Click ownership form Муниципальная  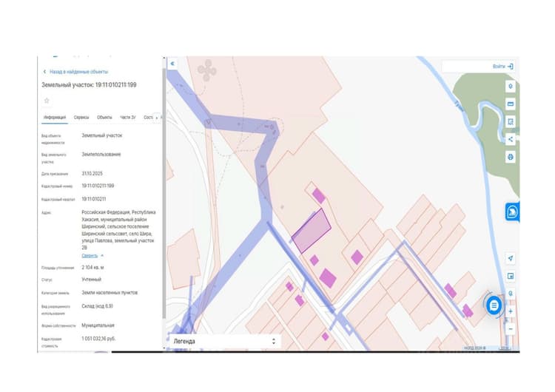(x=98, y=325)
